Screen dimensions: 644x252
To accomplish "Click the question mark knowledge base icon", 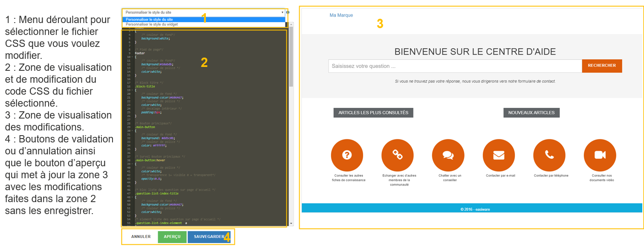I will (x=347, y=155).
